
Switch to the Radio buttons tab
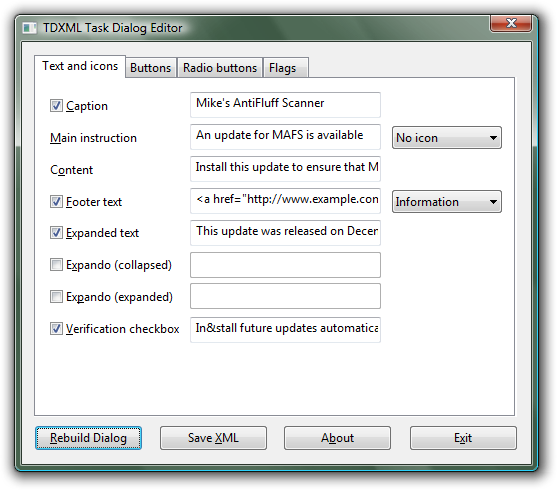pyautogui.click(x=220, y=68)
